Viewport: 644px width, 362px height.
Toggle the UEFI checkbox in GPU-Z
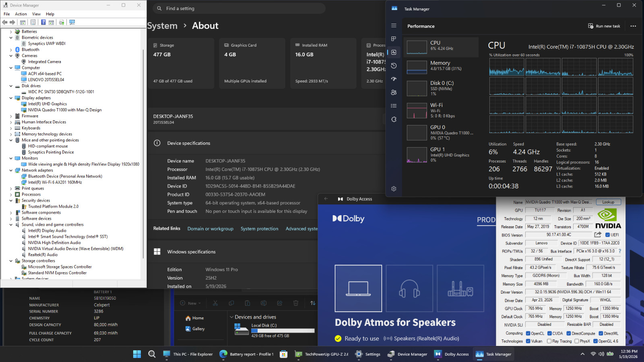point(607,235)
